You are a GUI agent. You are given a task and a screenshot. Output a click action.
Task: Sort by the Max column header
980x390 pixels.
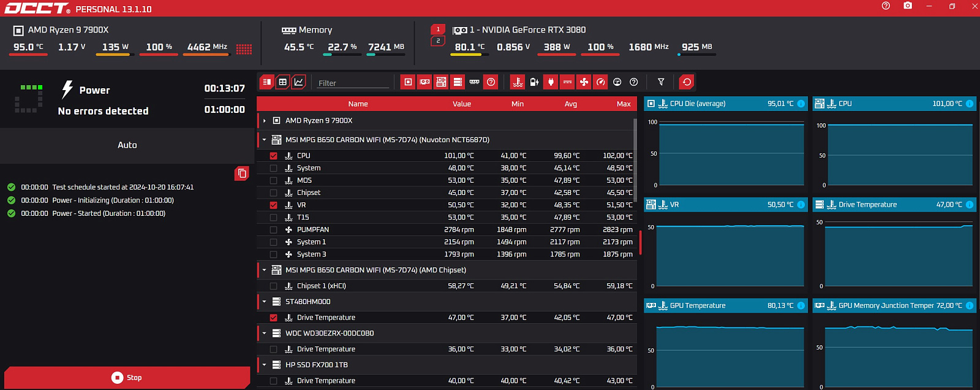tap(624, 104)
